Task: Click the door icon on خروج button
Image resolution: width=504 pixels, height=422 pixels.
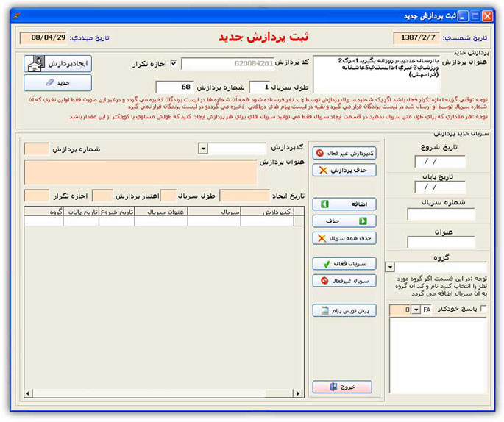Action: click(333, 387)
